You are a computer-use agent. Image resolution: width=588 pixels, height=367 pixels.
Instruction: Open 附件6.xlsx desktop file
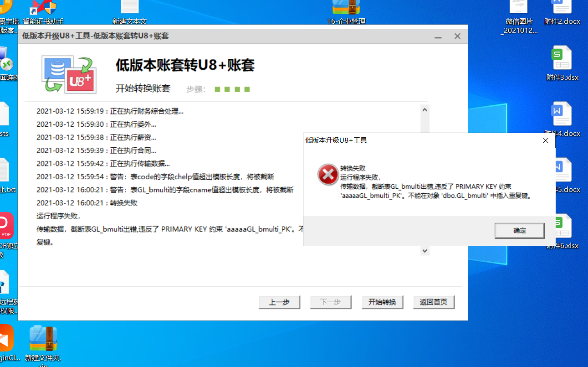click(562, 232)
